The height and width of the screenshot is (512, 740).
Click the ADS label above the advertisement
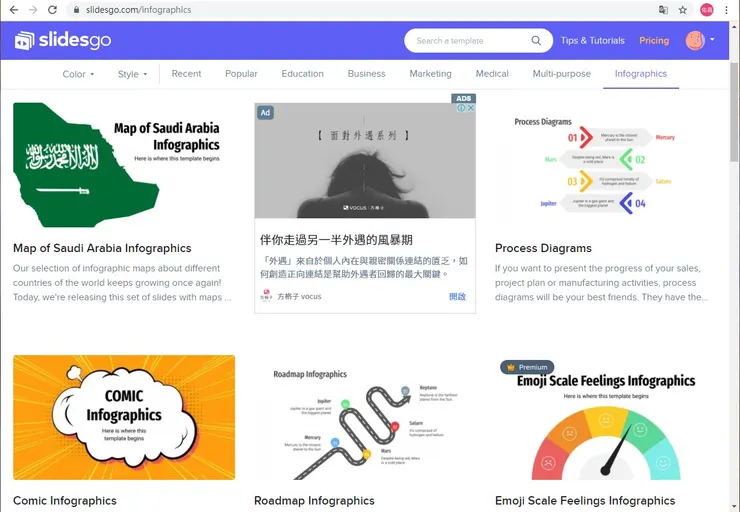(463, 98)
